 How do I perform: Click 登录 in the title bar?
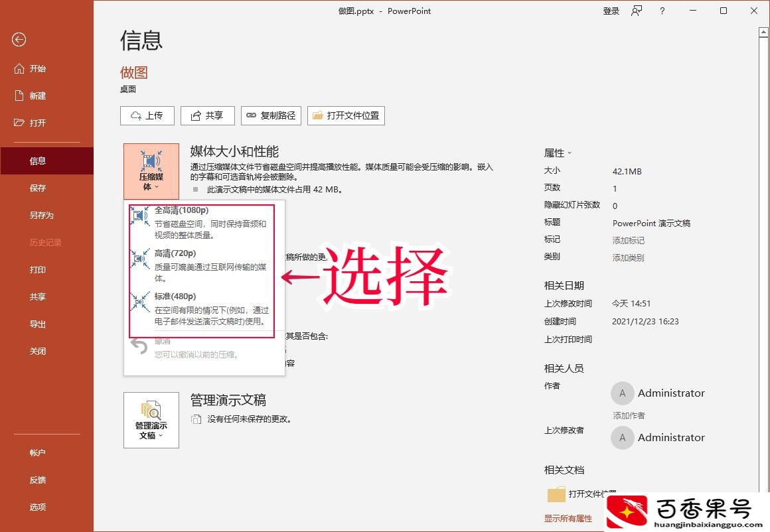tap(611, 11)
